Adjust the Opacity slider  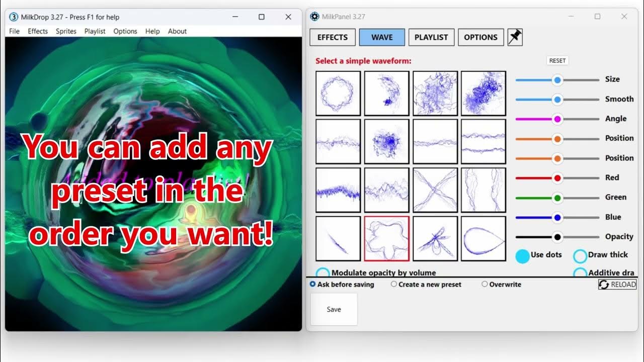coord(557,237)
